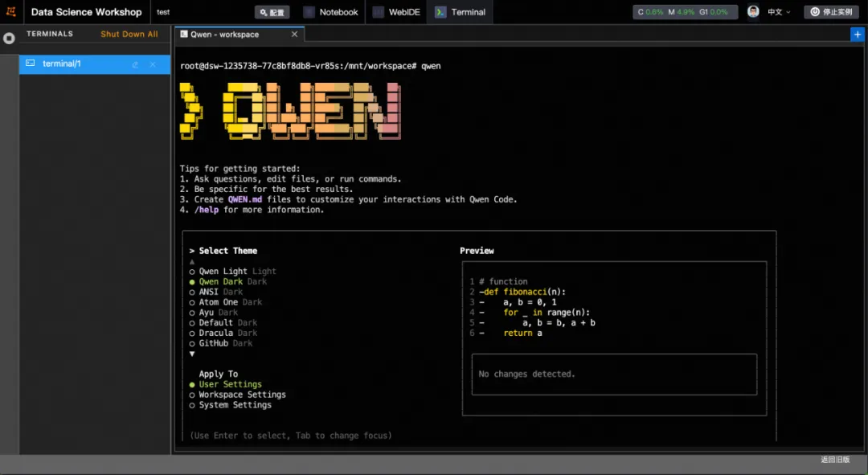The height and width of the screenshot is (475, 868).
Task: Click the 'No changes detected.' message
Action: (526, 375)
